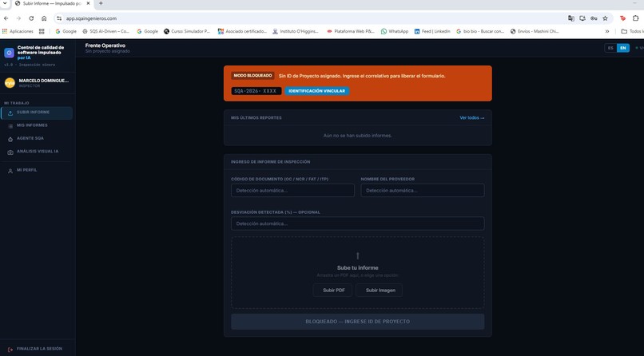Open Subir Informe in the sidebar
The height and width of the screenshot is (356, 644).
pos(37,113)
